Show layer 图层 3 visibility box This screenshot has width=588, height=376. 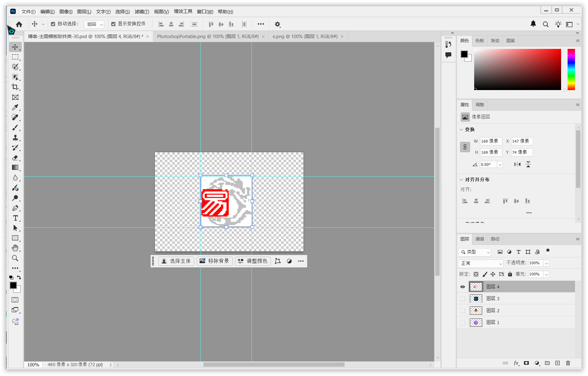463,299
